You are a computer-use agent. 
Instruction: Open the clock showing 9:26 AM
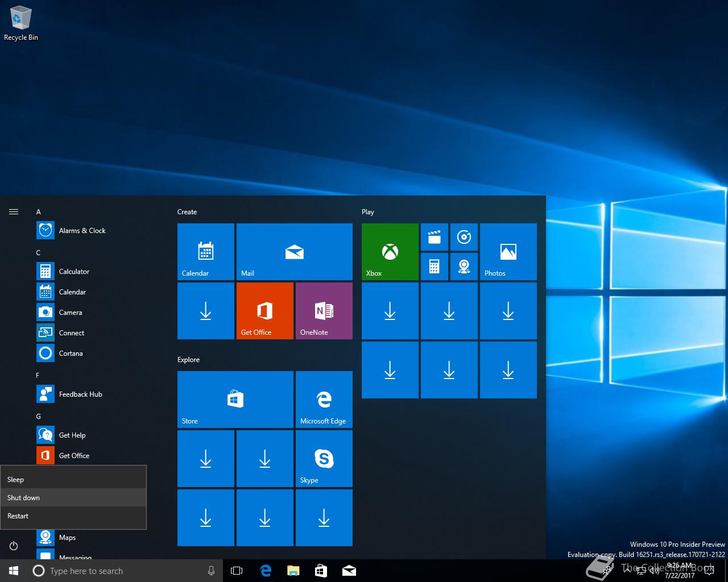pos(680,571)
